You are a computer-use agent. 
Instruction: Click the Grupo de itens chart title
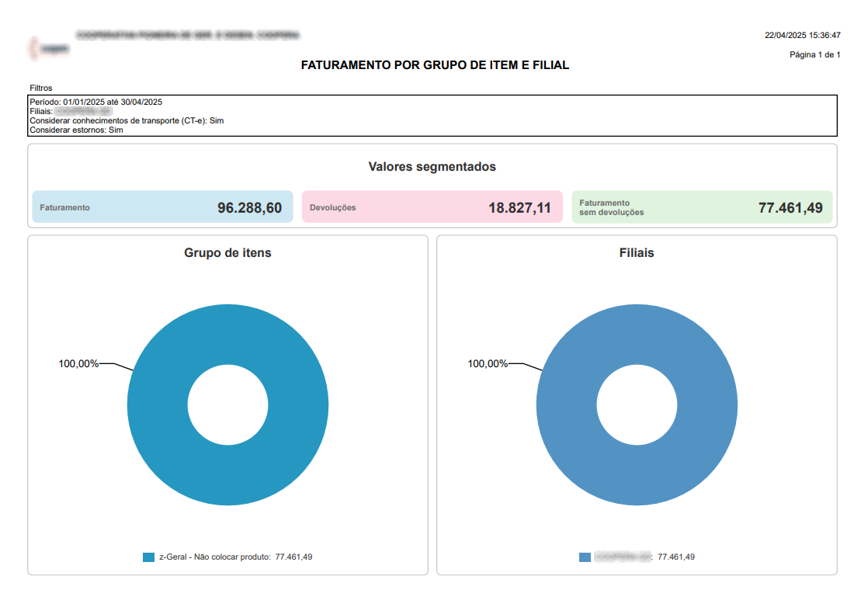point(227,253)
